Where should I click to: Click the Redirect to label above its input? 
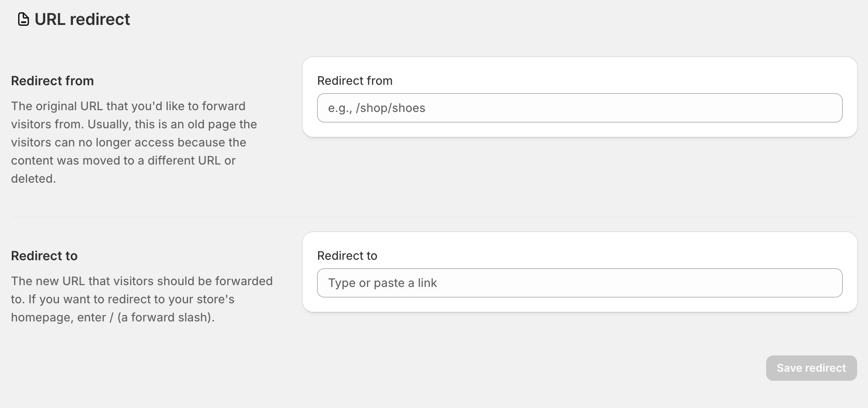click(x=347, y=256)
